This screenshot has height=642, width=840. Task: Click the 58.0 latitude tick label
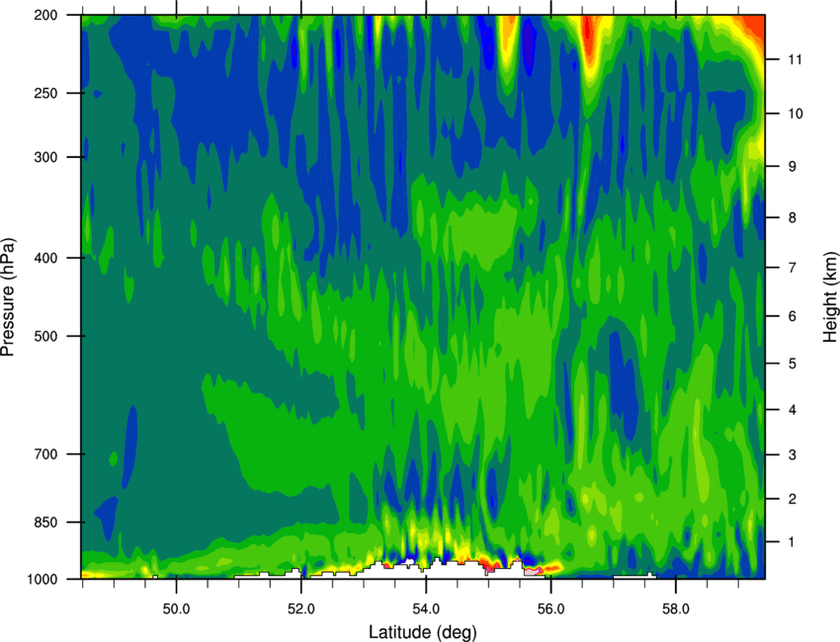pyautogui.click(x=676, y=608)
